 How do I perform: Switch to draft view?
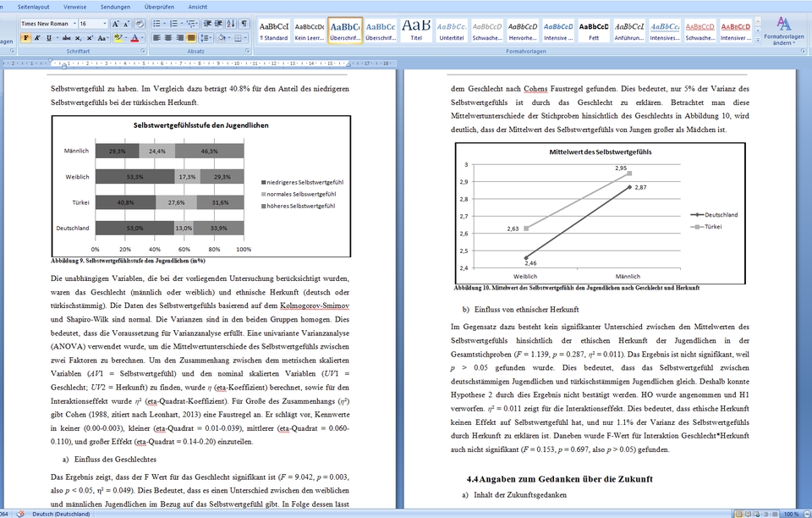(x=775, y=514)
